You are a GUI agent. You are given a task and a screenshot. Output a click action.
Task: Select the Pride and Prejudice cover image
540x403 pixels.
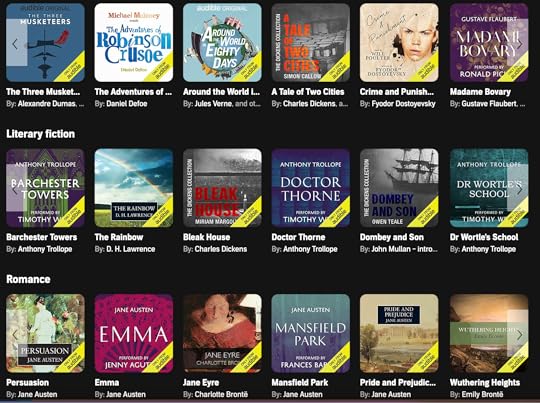tap(399, 333)
